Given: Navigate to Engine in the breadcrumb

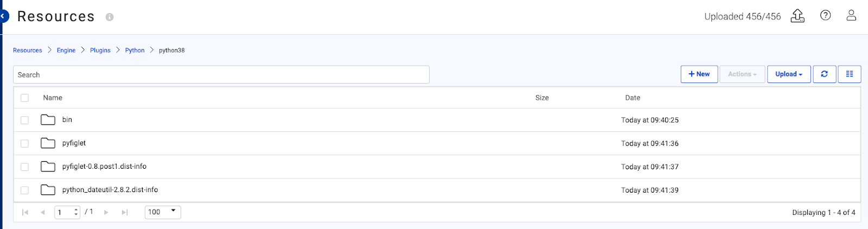Looking at the screenshot, I should 66,50.
